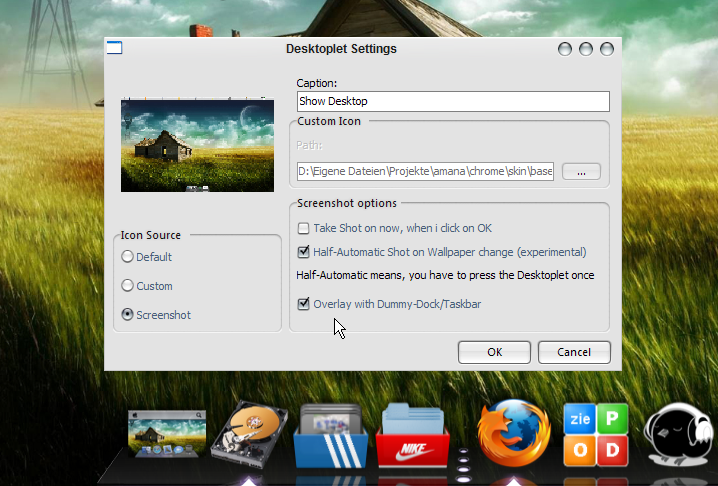Select the Default icon source option
The height and width of the screenshot is (486, 718).
(x=127, y=256)
